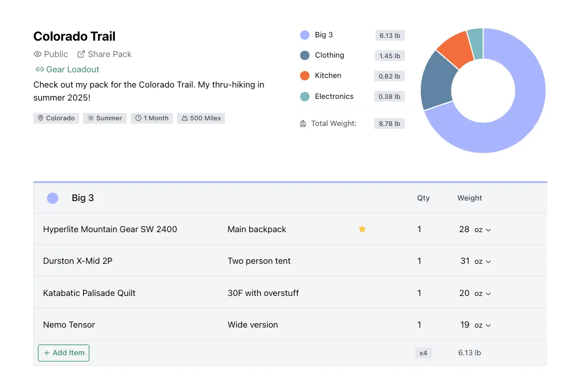Click the backpack icon beside Total Weight
583x392 pixels.
(303, 124)
